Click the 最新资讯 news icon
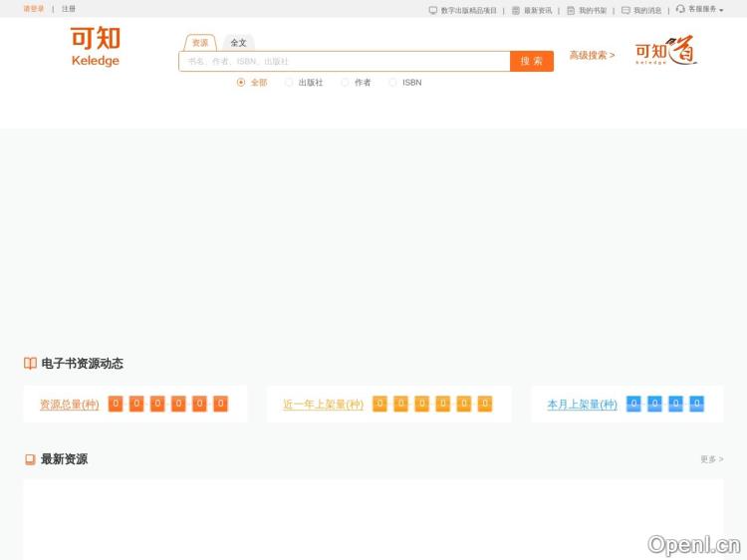 tap(516, 10)
